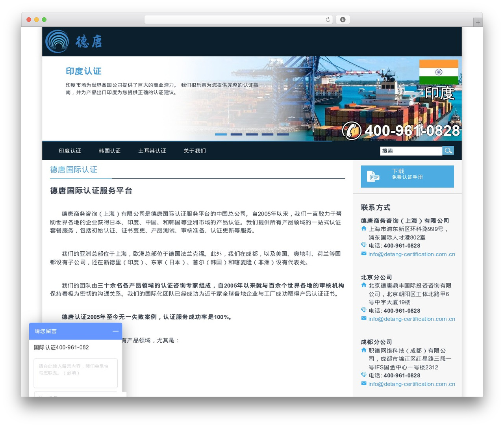This screenshot has height=427, width=504.
Task: Reload the page with the refresh icon
Action: 328,20
